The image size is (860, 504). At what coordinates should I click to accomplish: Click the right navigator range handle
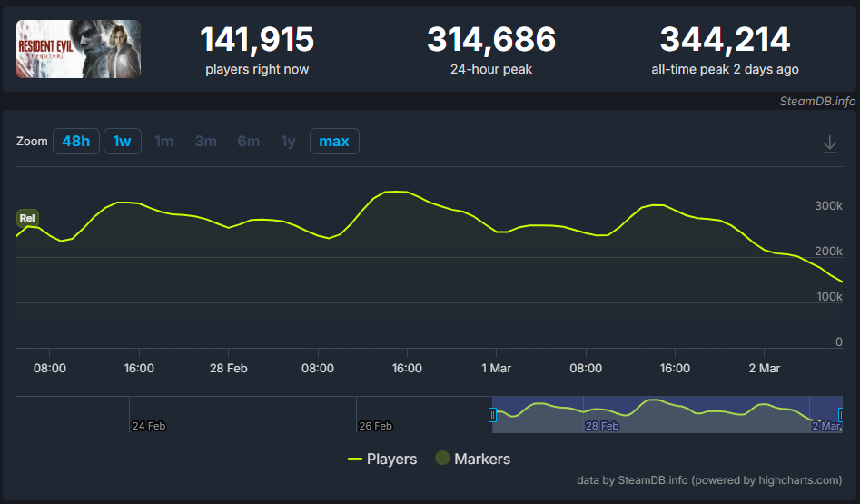[x=842, y=415]
